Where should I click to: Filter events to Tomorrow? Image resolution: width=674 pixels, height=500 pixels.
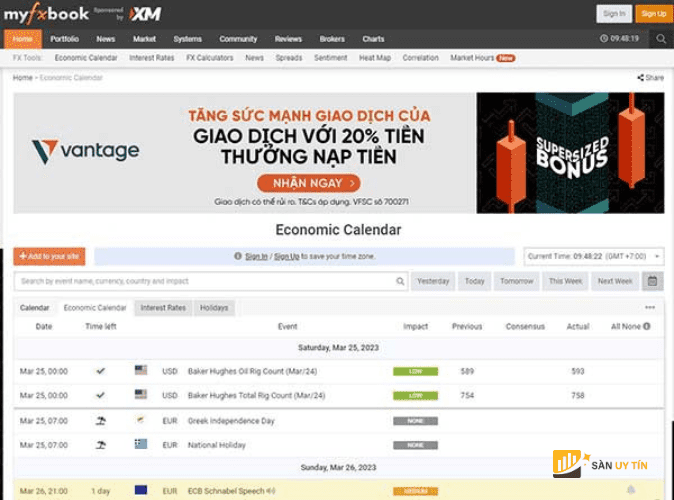(x=517, y=281)
